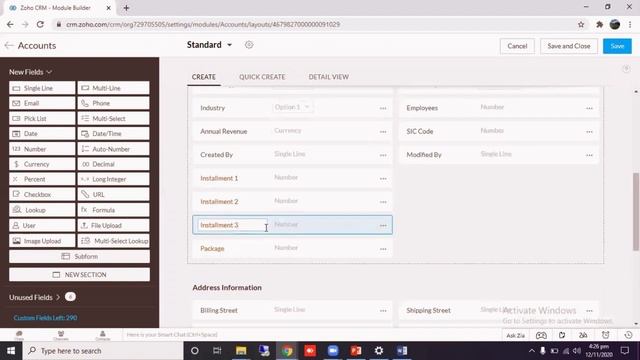Select the Currency field type
This screenshot has width=640, height=360.
click(42, 164)
